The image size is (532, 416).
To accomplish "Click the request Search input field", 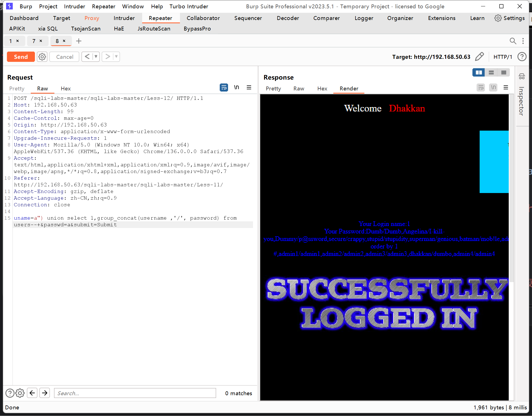I will pyautogui.click(x=135, y=393).
